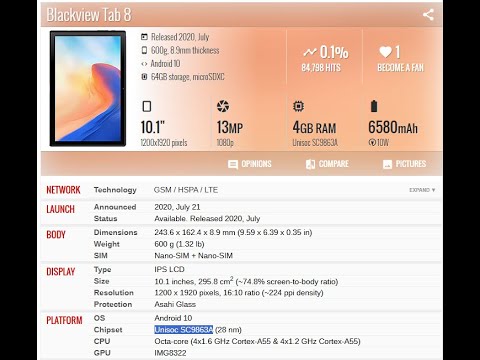Click the display Type row label
480x360 pixels.
pos(102,270)
